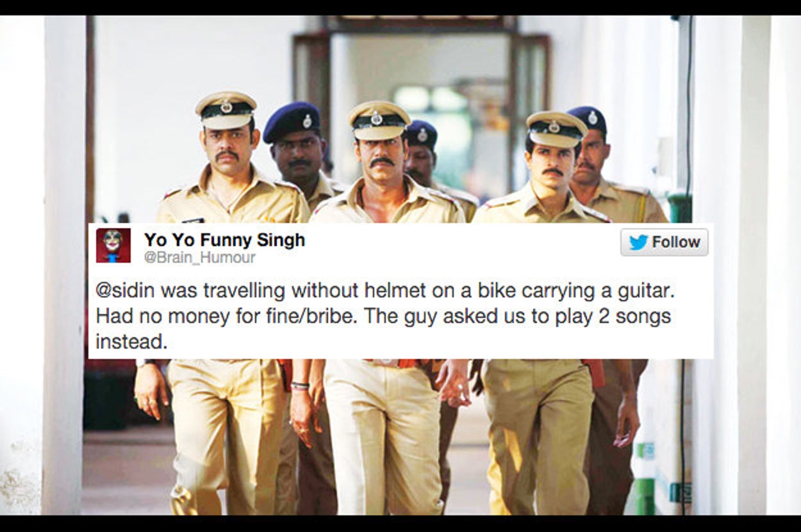Visit the @Brain_Humour handle link
The width and height of the screenshot is (801, 532).
click(x=199, y=258)
